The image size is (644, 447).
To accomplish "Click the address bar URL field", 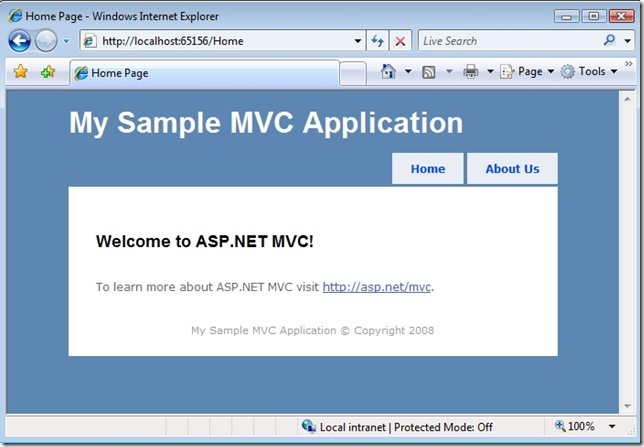I will [222, 41].
